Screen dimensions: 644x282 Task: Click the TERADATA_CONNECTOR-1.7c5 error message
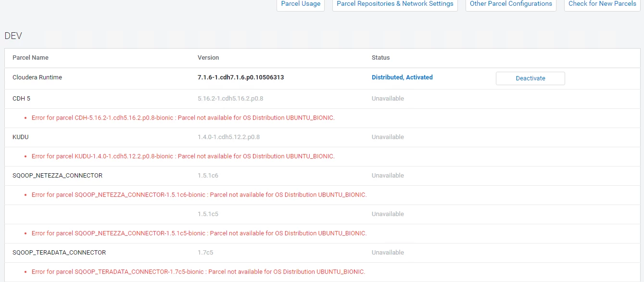(198, 272)
